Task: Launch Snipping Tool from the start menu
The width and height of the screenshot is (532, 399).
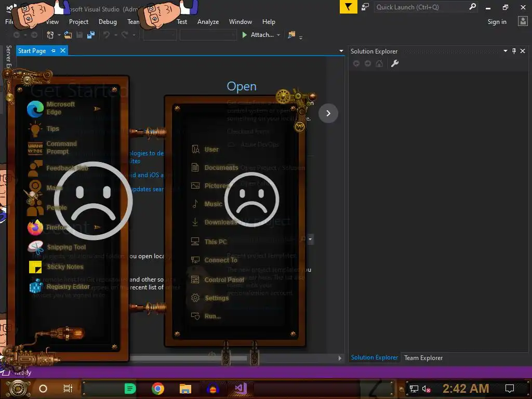Action: point(57,247)
